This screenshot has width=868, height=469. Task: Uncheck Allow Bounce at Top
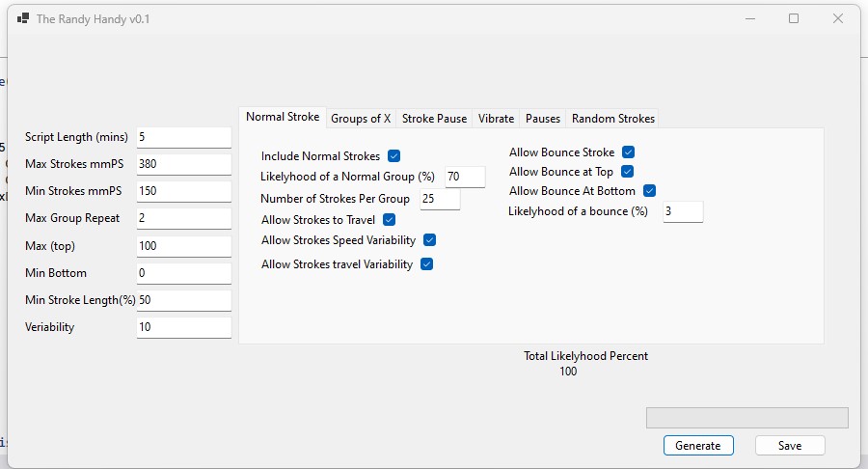click(627, 172)
